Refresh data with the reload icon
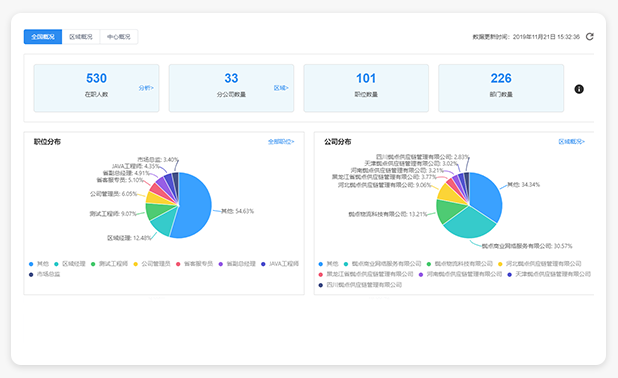This screenshot has height=378, width=618. point(590,37)
